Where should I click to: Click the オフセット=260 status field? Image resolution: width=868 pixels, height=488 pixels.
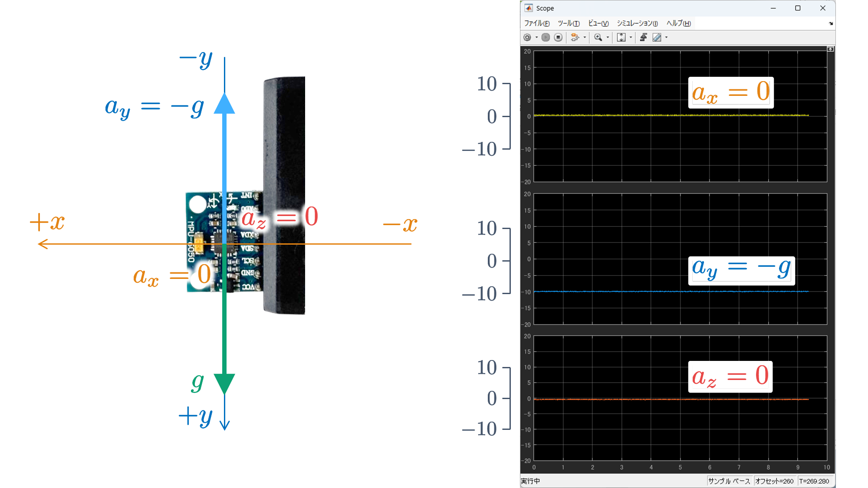click(x=774, y=481)
